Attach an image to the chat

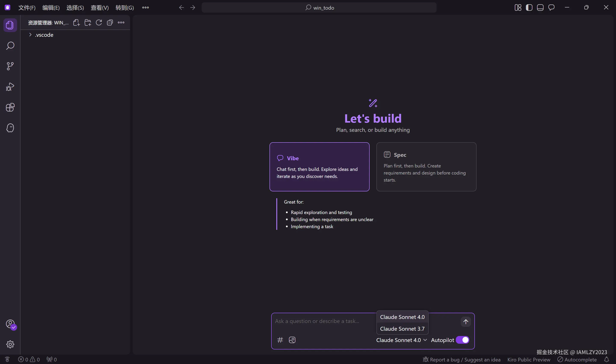click(292, 340)
